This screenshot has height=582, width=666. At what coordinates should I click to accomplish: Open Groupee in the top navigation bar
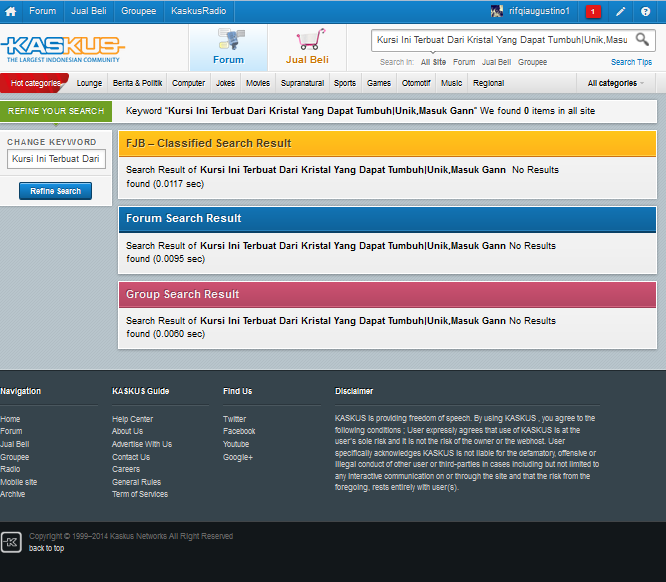pos(138,11)
